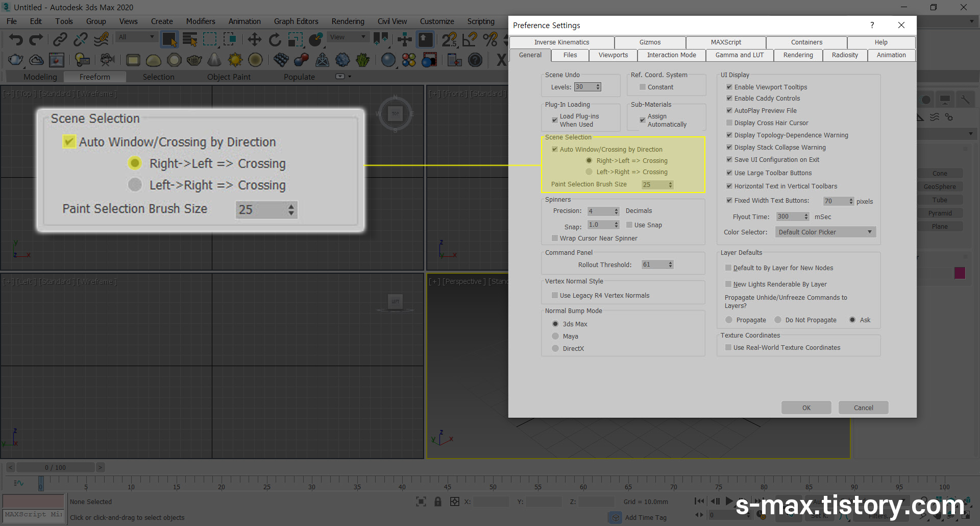Toggle the Angle Snap icon

pyautogui.click(x=470, y=39)
